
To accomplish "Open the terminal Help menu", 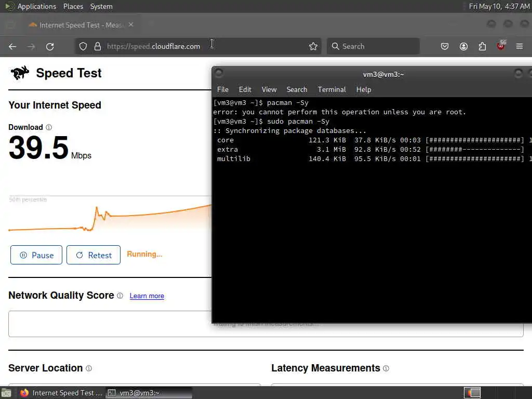I will point(364,89).
